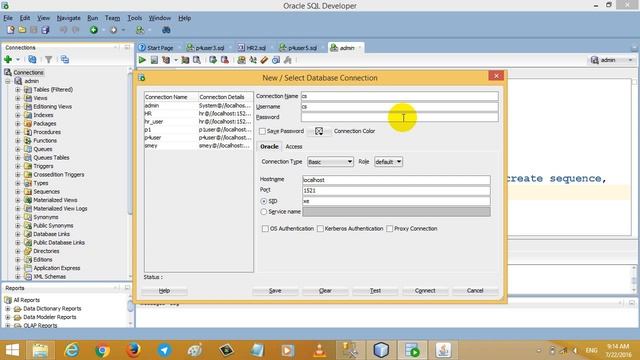This screenshot has height=360, width=640.
Task: Check Proxy Connection option
Action: 389,229
